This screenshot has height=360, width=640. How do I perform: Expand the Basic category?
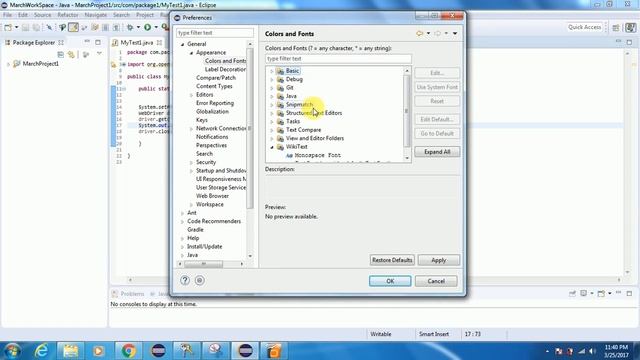pos(272,71)
